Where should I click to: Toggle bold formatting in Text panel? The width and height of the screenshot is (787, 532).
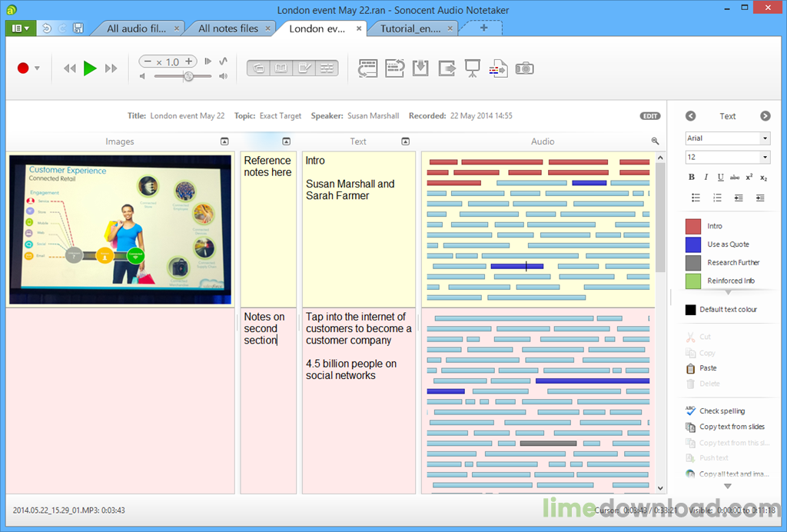[692, 177]
